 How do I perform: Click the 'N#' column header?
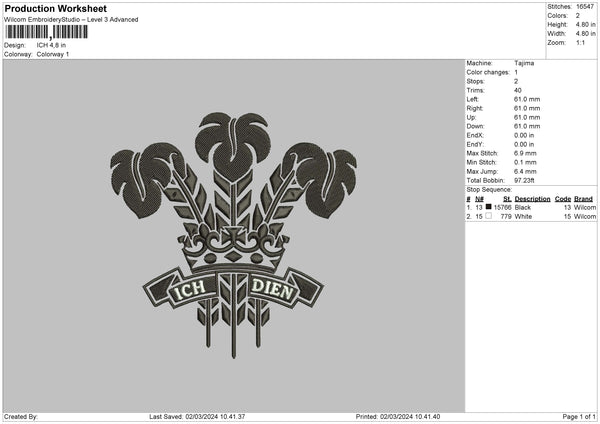479,199
